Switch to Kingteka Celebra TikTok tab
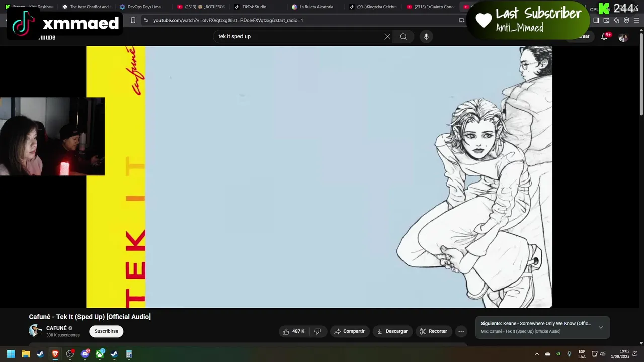 373,7
